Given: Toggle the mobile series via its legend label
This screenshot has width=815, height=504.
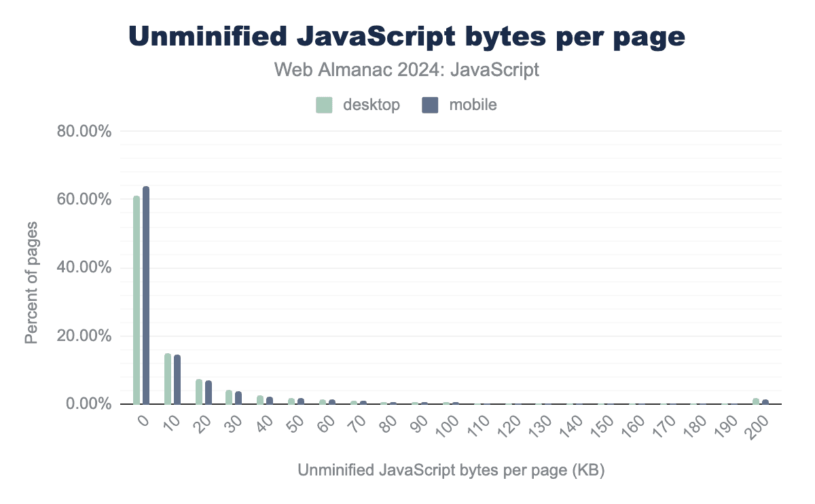Looking at the screenshot, I should pyautogui.click(x=473, y=105).
